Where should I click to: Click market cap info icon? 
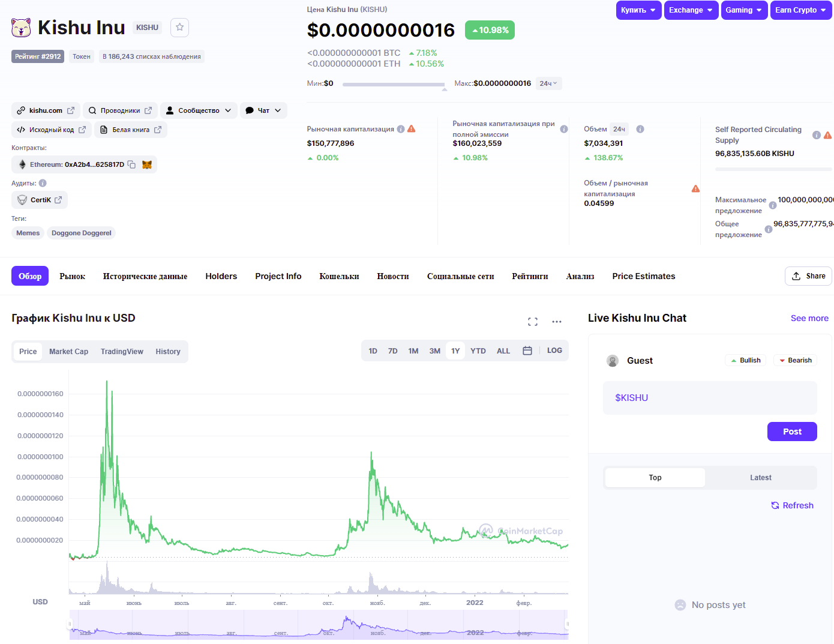point(401,129)
